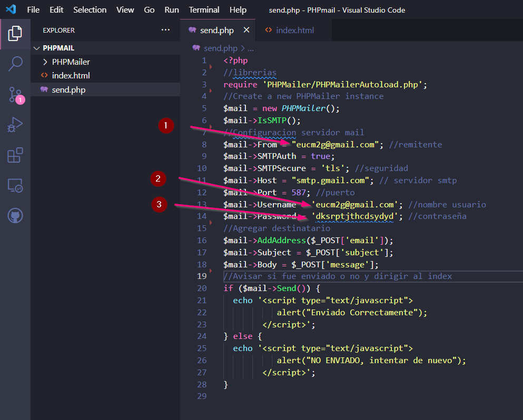Click the PHP icon in the breadcrumb
The width and height of the screenshot is (523, 420).
[x=196, y=48]
